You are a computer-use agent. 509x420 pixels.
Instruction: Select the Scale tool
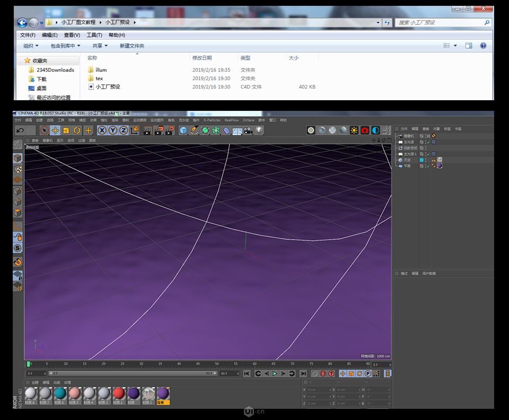point(67,130)
